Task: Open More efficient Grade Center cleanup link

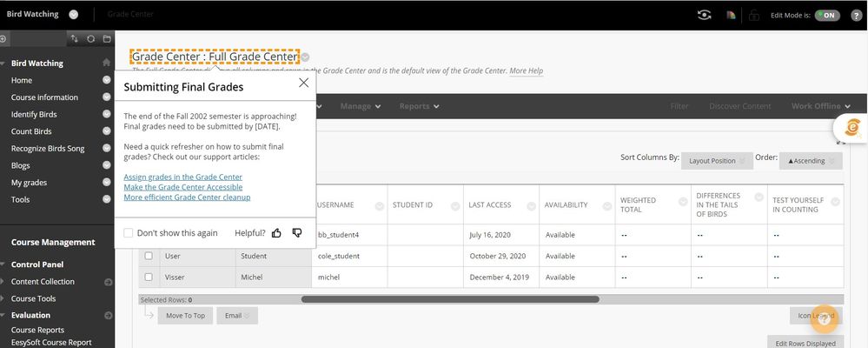Action: click(187, 197)
